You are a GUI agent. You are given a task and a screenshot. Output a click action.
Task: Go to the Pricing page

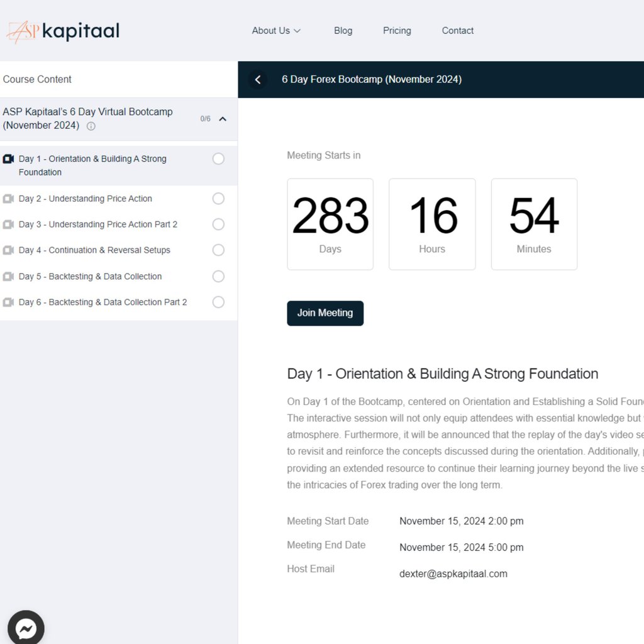click(397, 31)
